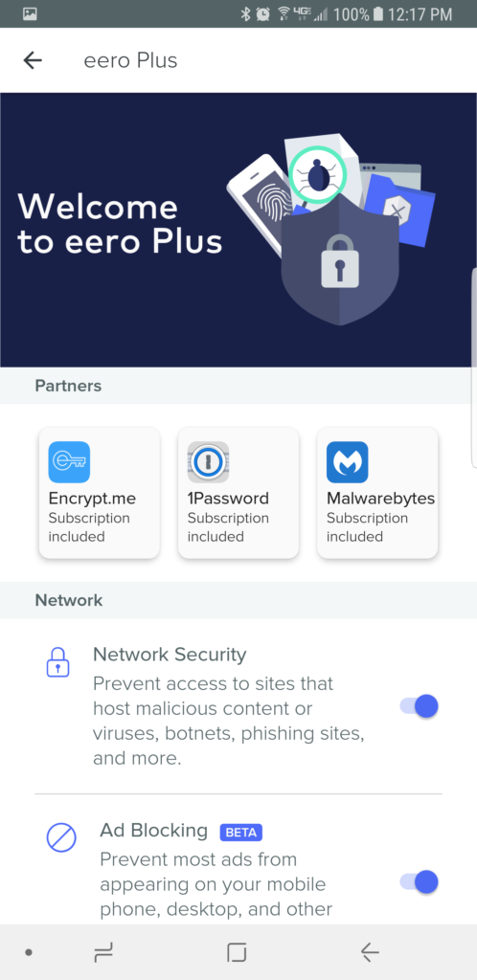477x980 pixels.
Task: Tap the BETA badge next to Ad Blocking
Action: tap(240, 833)
